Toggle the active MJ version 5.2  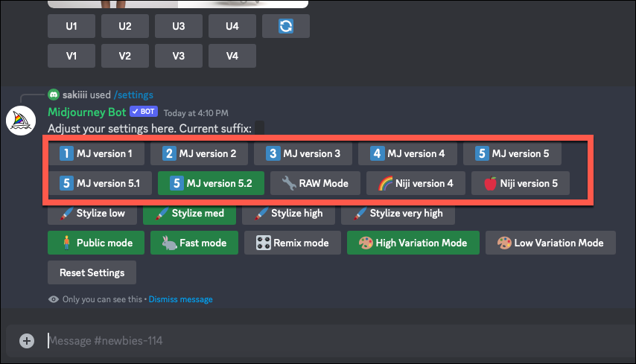tap(211, 183)
